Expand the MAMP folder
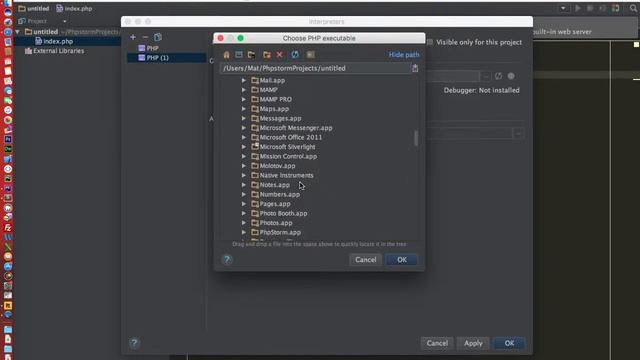This screenshot has width=640, height=360. [x=244, y=90]
